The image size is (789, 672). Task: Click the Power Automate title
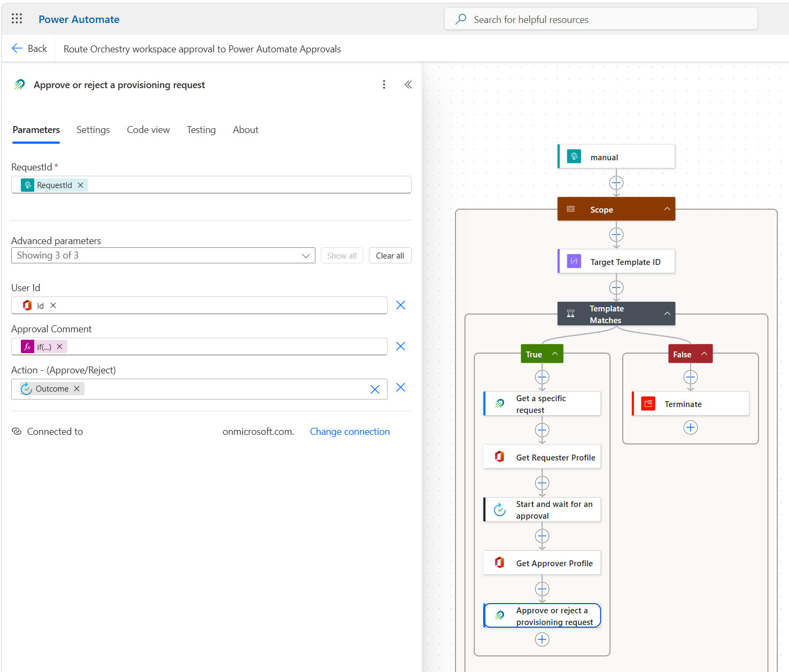pos(79,19)
